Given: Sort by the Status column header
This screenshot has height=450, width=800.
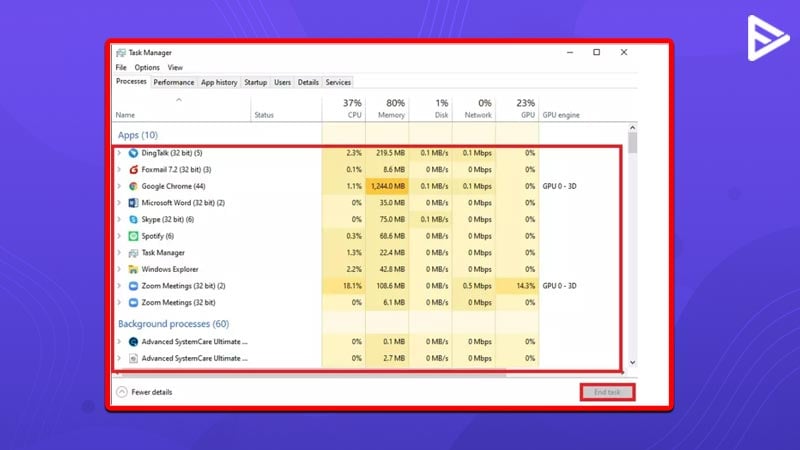Looking at the screenshot, I should coord(286,109).
